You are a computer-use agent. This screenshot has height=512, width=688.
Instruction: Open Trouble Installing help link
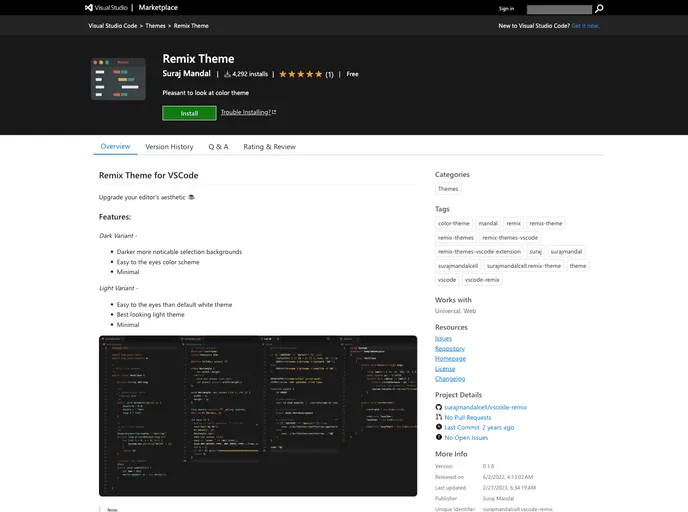(x=248, y=112)
